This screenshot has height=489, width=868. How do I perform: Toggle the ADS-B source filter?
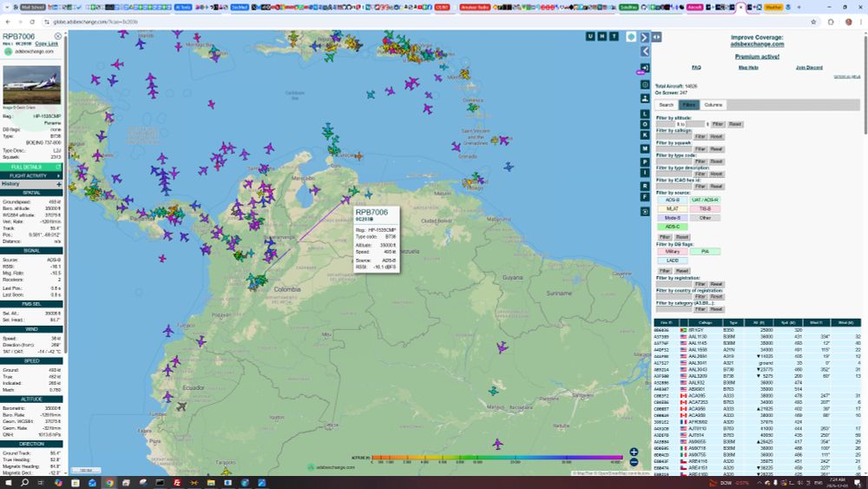pyautogui.click(x=672, y=200)
